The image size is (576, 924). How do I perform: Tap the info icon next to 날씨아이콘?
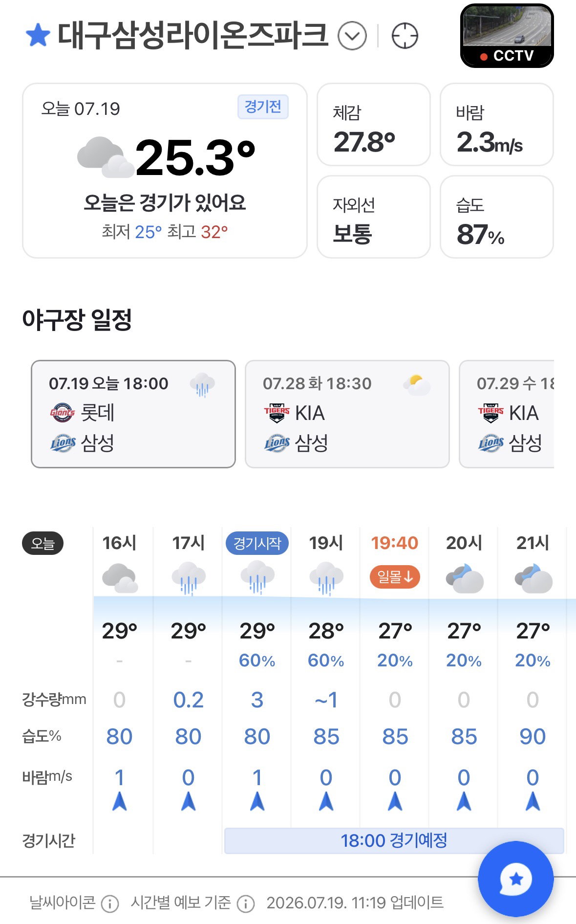[x=110, y=903]
